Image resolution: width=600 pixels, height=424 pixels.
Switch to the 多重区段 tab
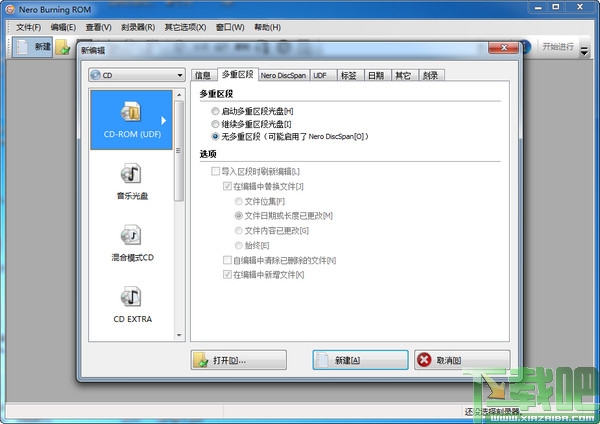[x=238, y=74]
